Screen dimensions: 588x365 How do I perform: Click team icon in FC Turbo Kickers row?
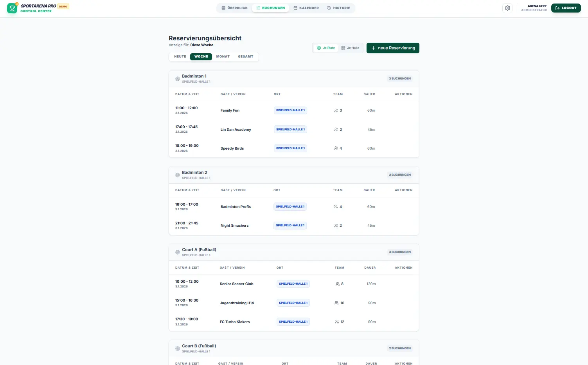click(x=337, y=322)
